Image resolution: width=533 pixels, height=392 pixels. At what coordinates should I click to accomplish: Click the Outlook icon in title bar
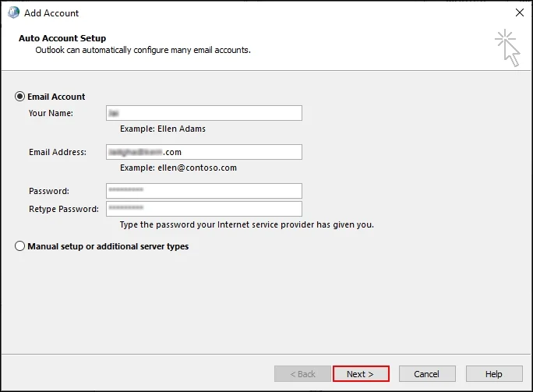[13, 12]
